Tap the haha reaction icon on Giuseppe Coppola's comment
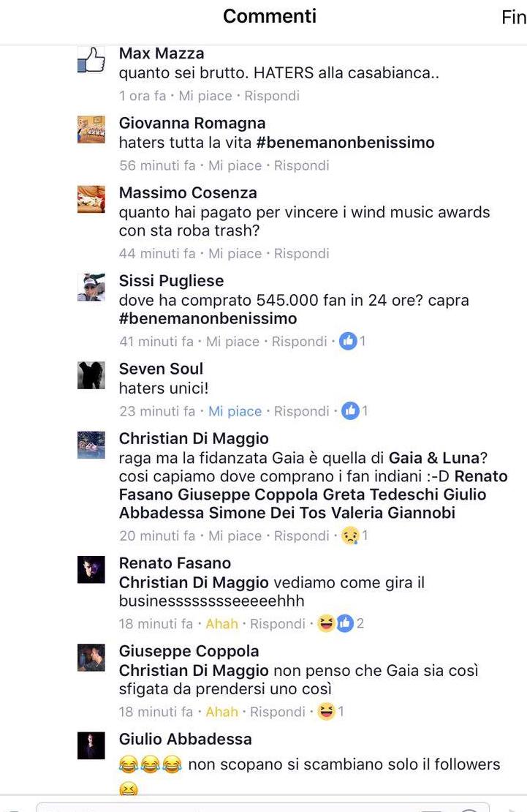 [x=326, y=711]
